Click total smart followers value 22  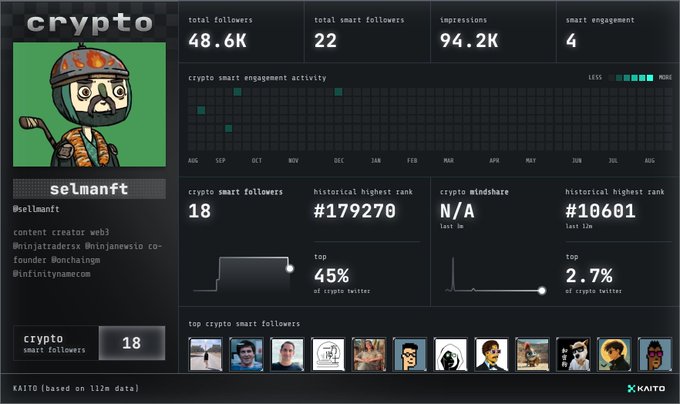pos(325,41)
